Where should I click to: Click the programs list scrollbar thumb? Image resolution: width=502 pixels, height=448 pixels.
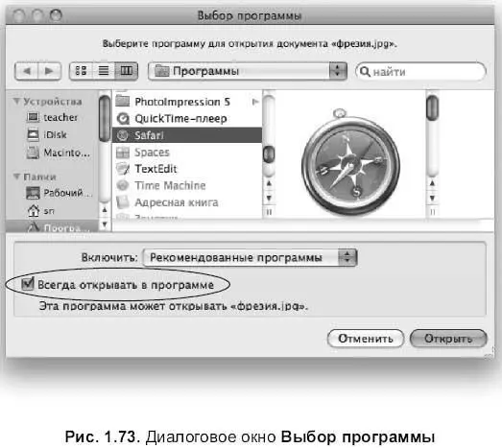point(269,153)
